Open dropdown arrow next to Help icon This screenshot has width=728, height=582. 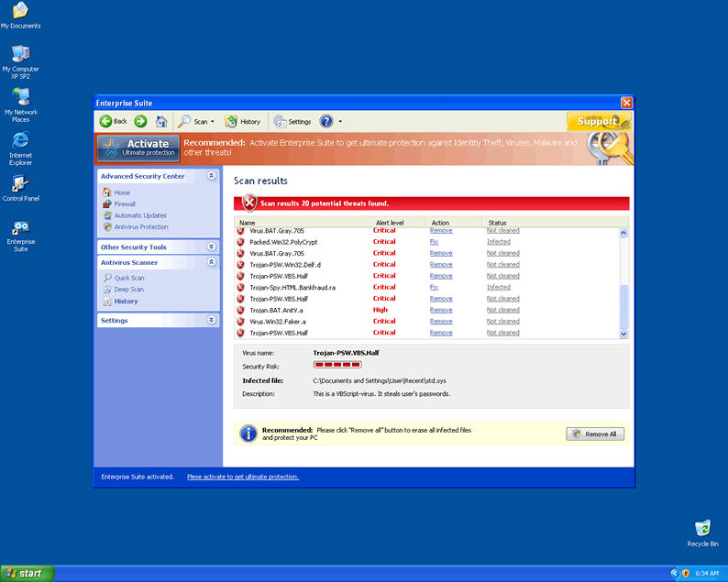coord(340,121)
